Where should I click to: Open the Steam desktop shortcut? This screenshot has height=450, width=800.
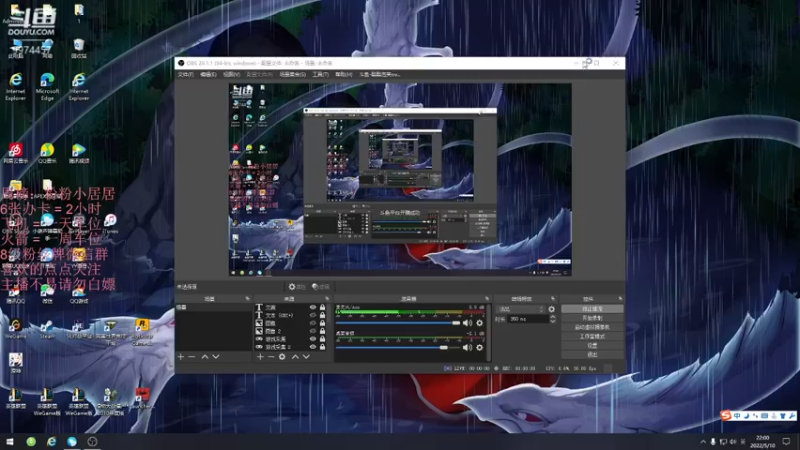pyautogui.click(x=47, y=329)
